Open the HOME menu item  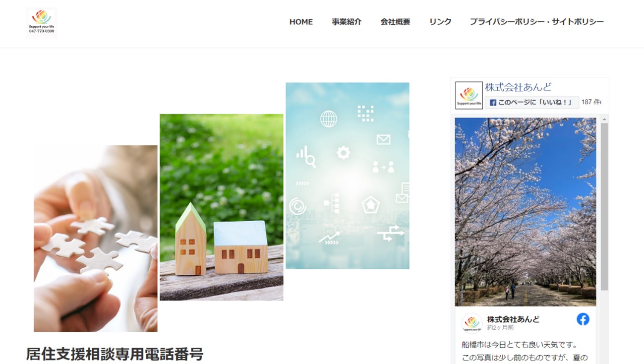[301, 22]
